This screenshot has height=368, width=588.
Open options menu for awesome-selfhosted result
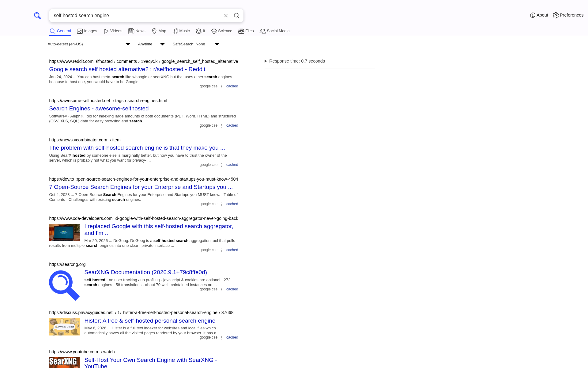pos(222,126)
